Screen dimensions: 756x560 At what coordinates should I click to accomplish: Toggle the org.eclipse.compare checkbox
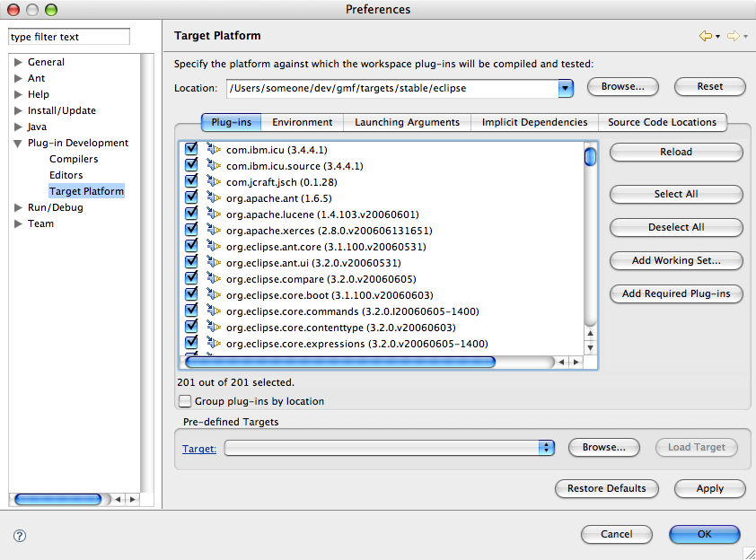191,277
